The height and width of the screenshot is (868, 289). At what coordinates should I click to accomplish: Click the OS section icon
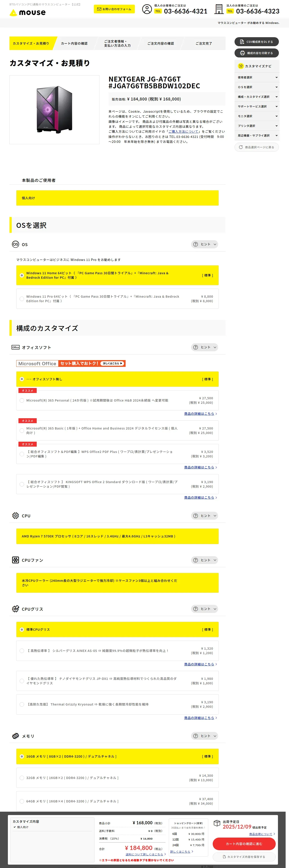click(x=16, y=244)
